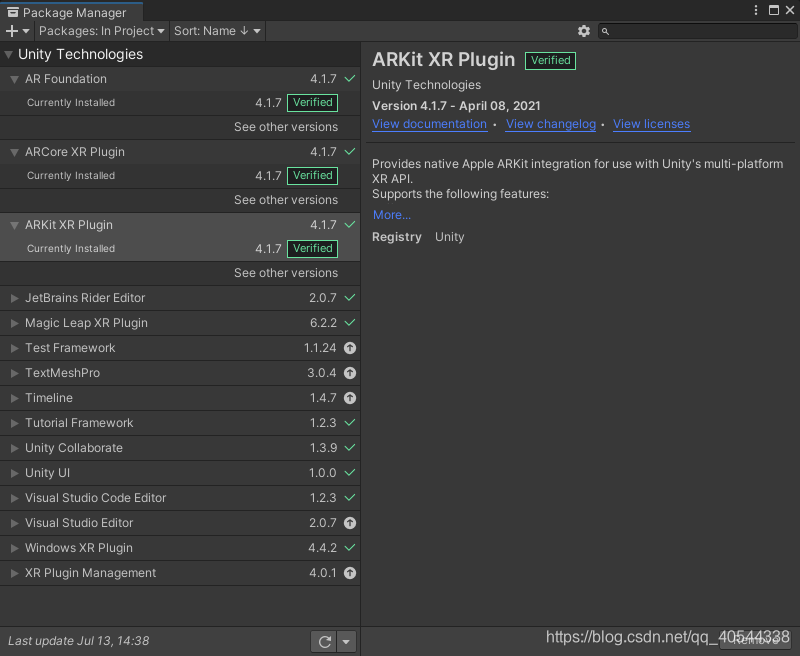Collapse the ARCore XR Plugin entry
800x656 pixels.
click(14, 152)
